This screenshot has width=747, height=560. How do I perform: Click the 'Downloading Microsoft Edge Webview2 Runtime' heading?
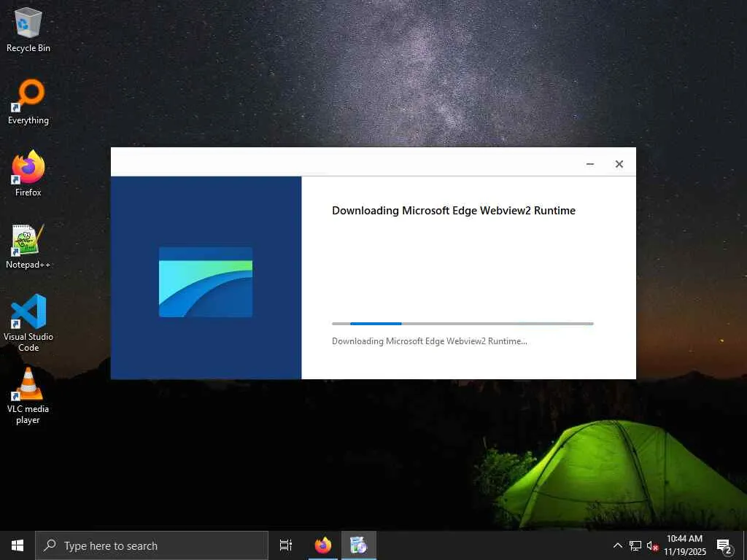click(454, 211)
